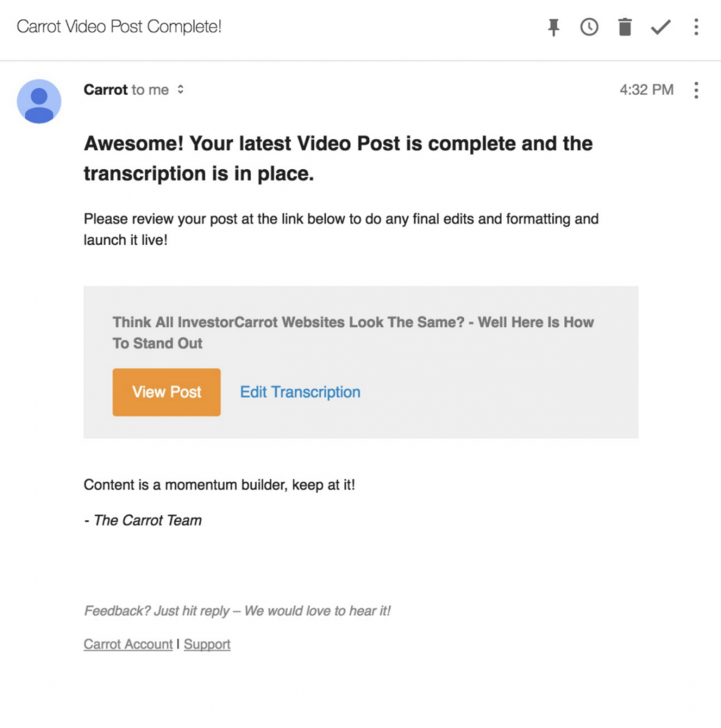
Task: Click the subject "Carrot Video Post Complete!"
Action: click(119, 27)
